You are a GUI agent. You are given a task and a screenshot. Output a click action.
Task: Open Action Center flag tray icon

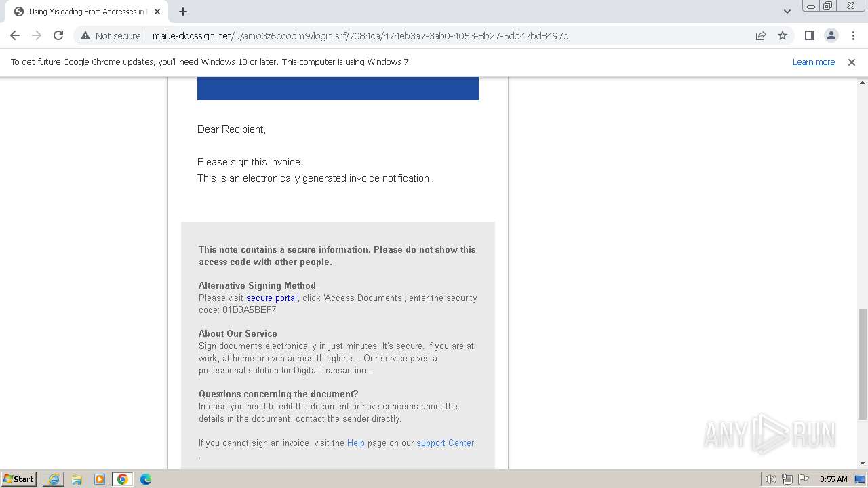point(803,479)
